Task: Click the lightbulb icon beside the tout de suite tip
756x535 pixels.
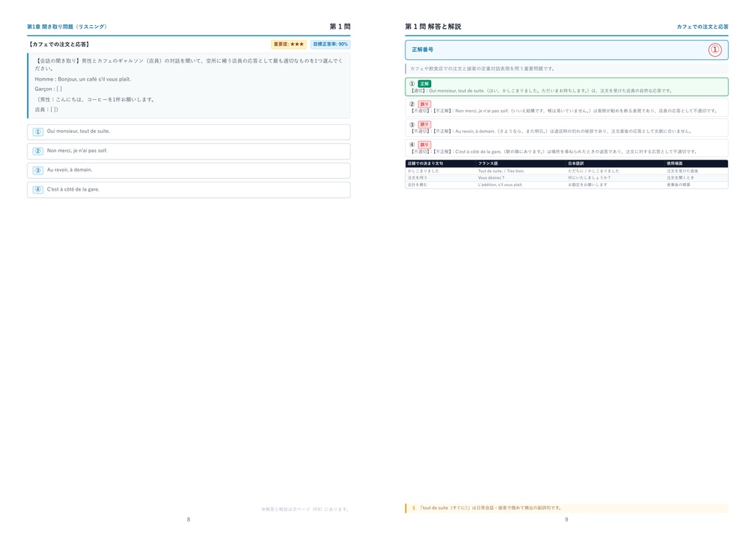Action: point(413,508)
